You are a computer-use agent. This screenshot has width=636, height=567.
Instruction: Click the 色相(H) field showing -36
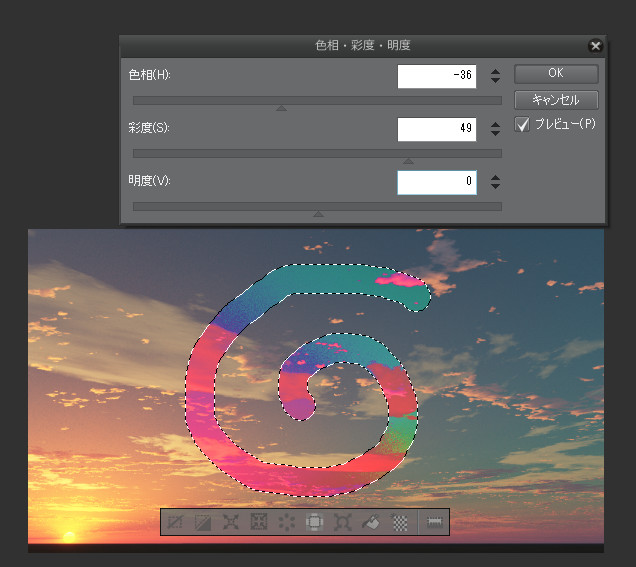[x=437, y=76]
